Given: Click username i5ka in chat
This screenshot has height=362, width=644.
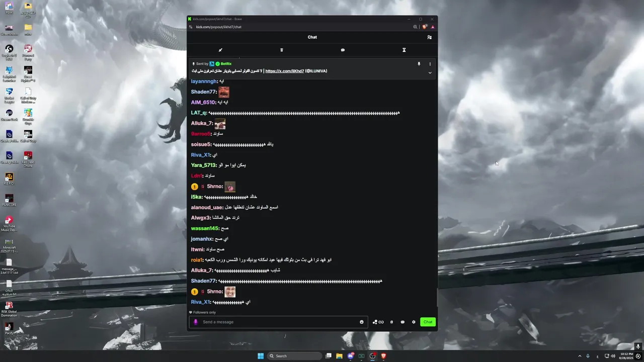Looking at the screenshot, I should pos(196,197).
